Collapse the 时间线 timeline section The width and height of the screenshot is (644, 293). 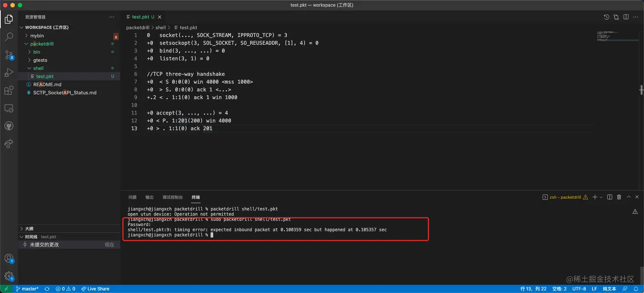tap(69, 236)
